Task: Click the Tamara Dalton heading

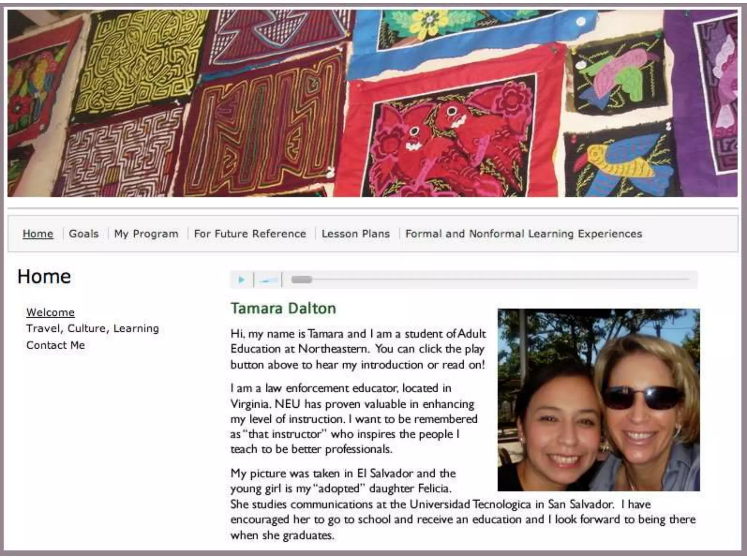Action: tap(283, 308)
